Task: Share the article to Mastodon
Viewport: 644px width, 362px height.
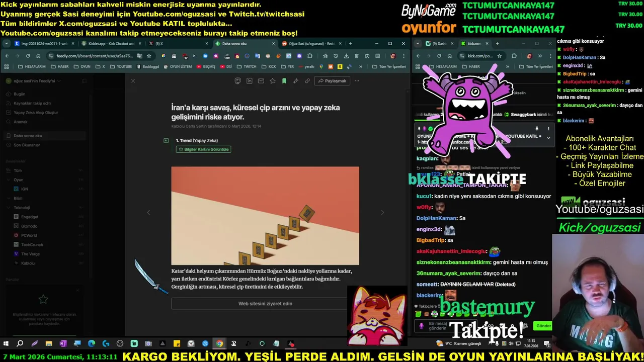Action: 238,81
